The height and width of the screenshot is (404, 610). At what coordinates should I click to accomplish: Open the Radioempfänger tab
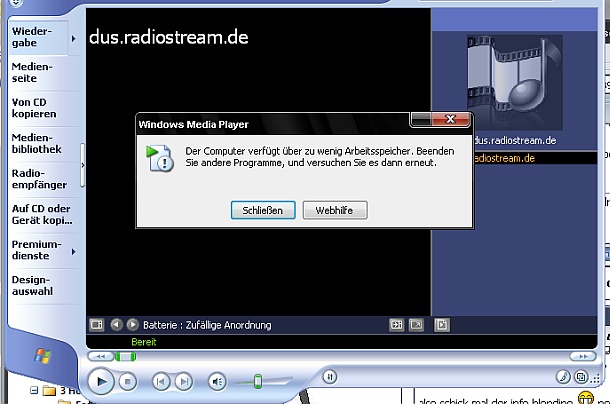click(x=43, y=179)
